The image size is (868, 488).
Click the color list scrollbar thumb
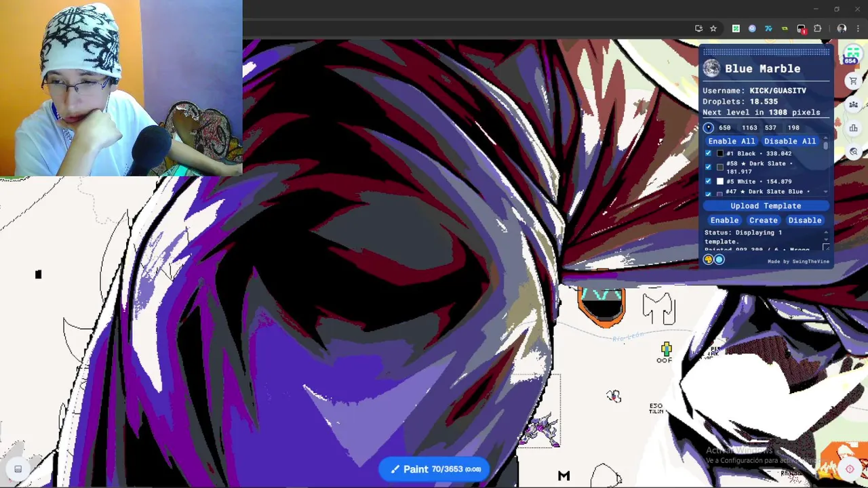[825, 145]
